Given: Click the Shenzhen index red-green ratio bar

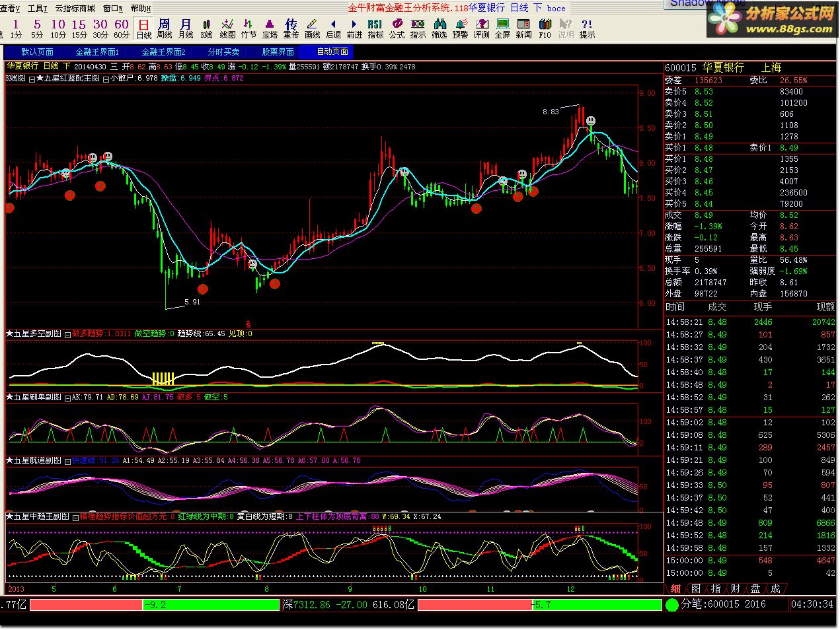Looking at the screenshot, I should click(x=540, y=604).
